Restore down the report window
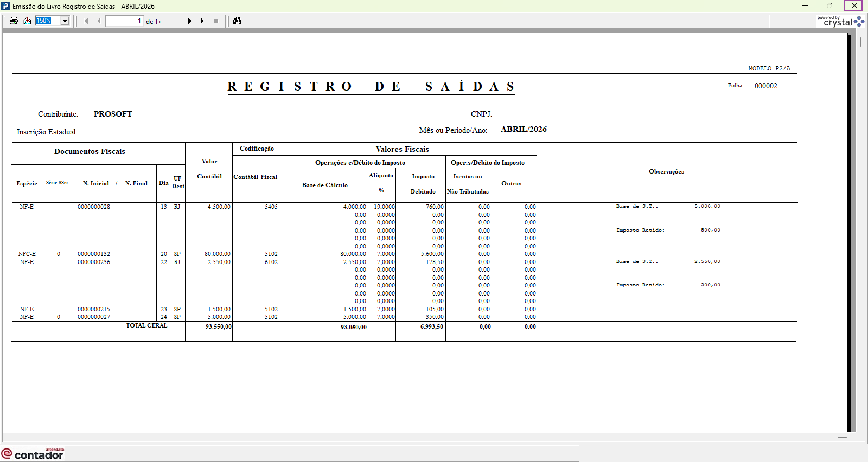 (x=829, y=6)
